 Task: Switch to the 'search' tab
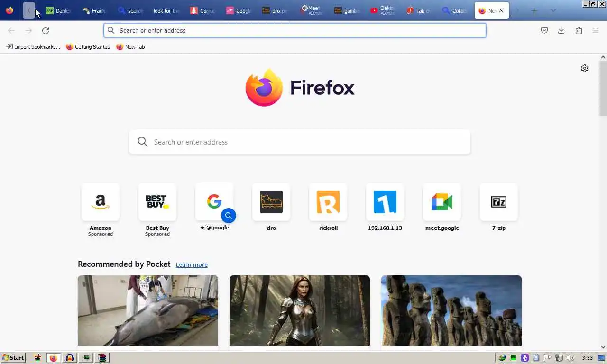130,10
